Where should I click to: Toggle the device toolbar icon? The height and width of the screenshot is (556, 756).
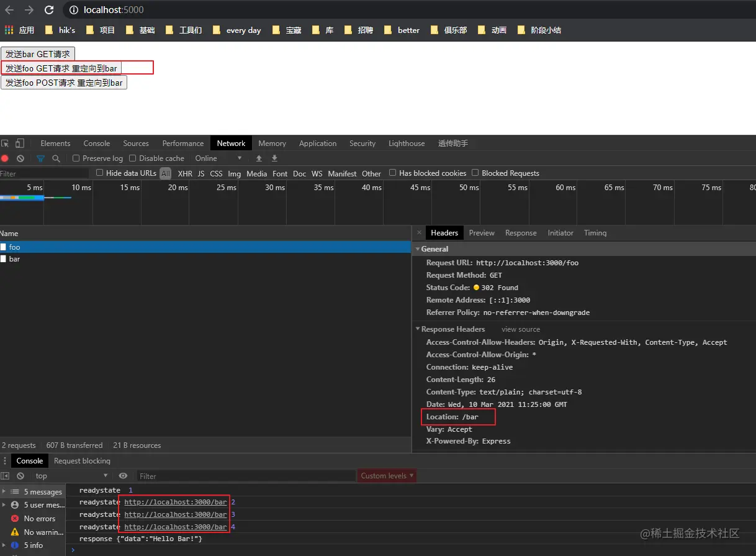tap(20, 143)
